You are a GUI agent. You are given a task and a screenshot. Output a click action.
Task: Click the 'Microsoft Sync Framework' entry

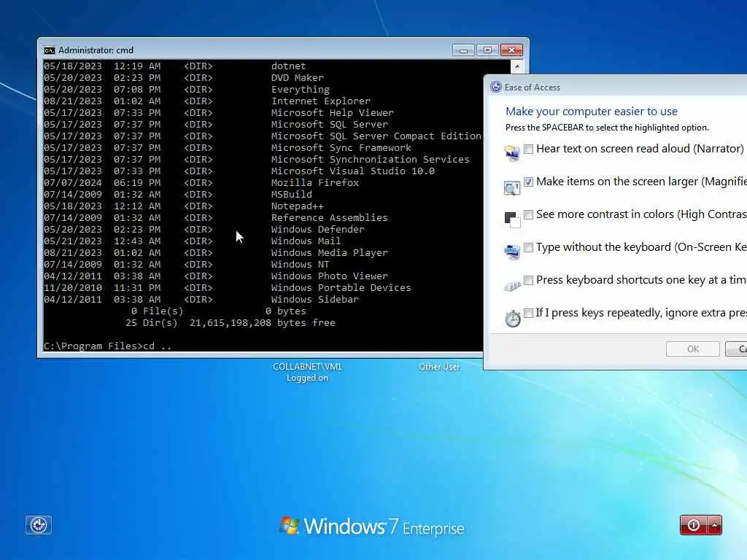point(341,147)
